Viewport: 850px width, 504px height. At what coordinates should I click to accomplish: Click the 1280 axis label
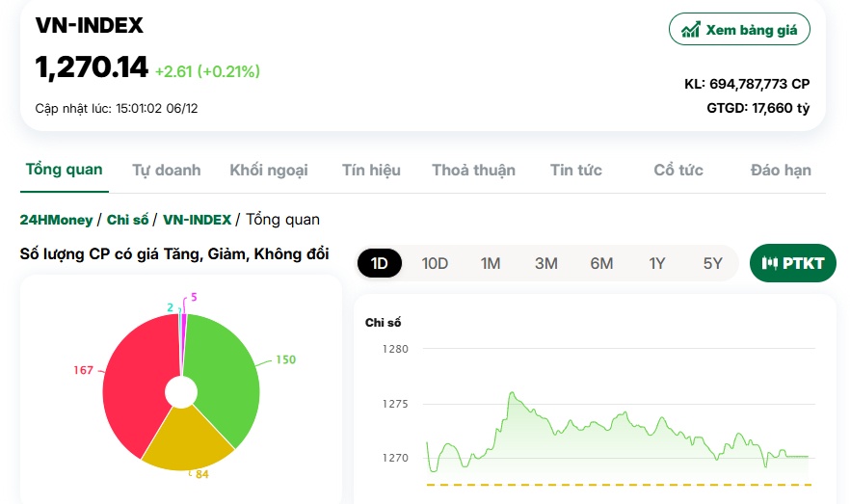pyautogui.click(x=395, y=349)
